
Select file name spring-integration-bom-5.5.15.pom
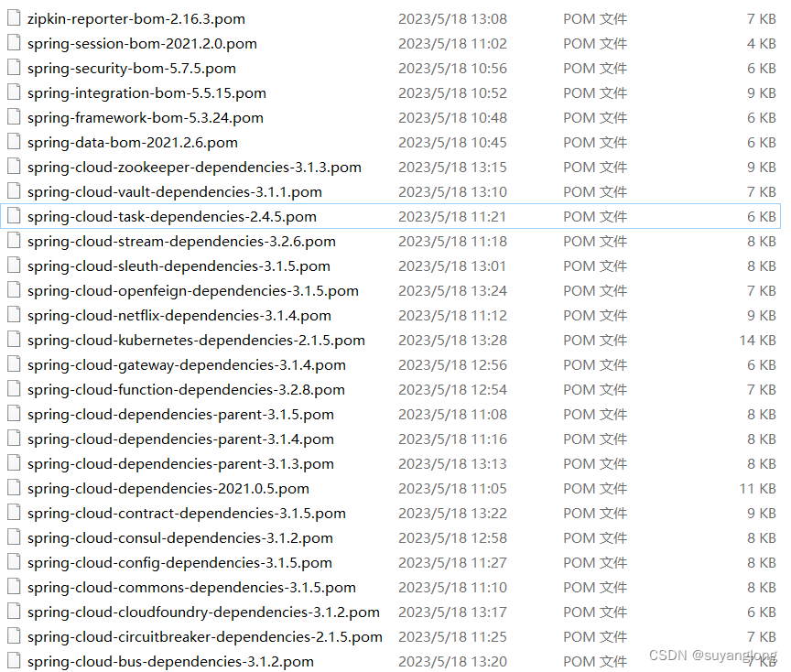click(146, 93)
